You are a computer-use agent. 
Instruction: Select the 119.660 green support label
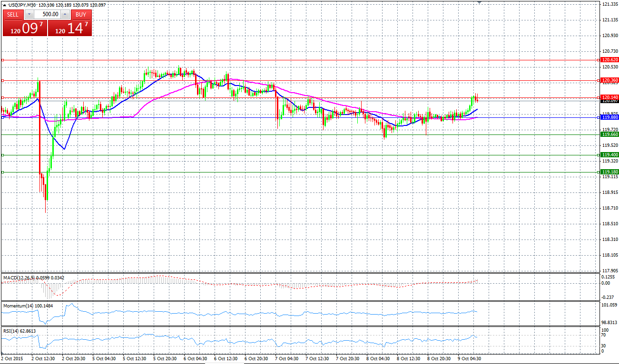(609, 134)
